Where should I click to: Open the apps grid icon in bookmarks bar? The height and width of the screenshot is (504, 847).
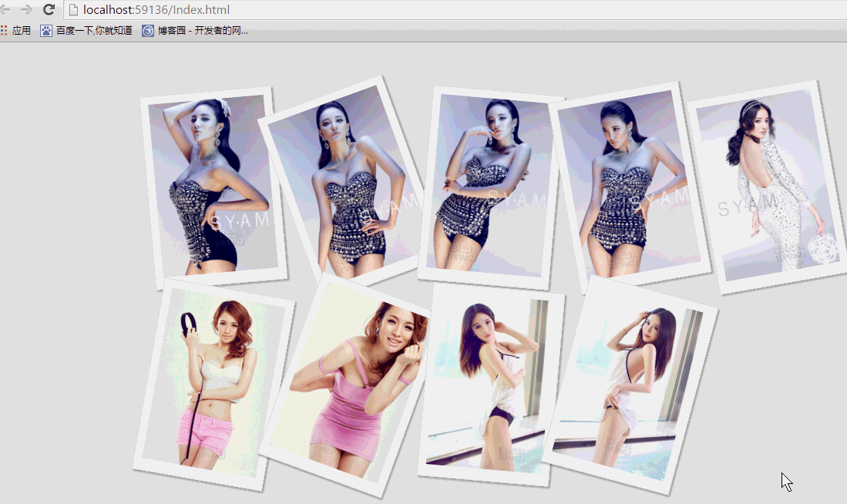(x=4, y=31)
